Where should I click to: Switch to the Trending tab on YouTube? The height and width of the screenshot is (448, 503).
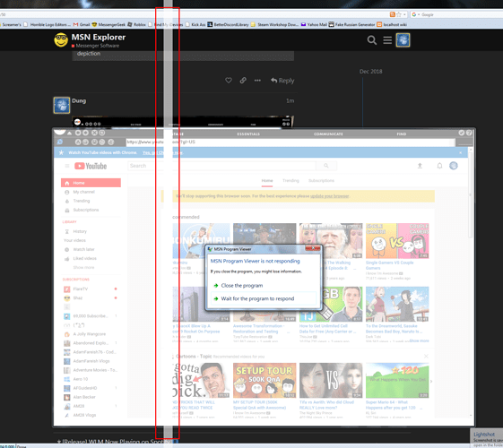[291, 180]
